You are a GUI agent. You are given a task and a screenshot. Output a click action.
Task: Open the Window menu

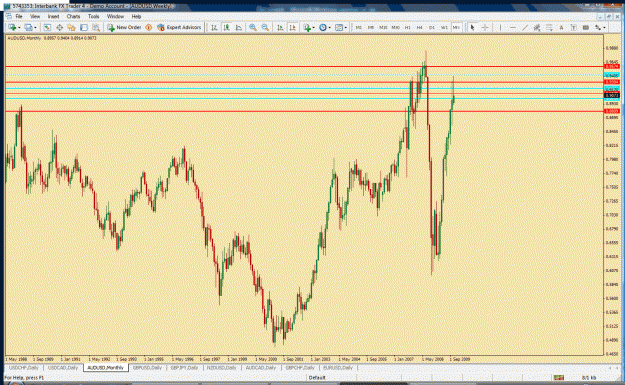coord(115,16)
